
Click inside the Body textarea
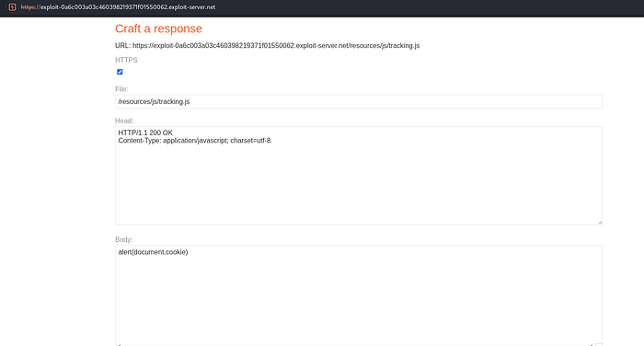click(x=359, y=295)
